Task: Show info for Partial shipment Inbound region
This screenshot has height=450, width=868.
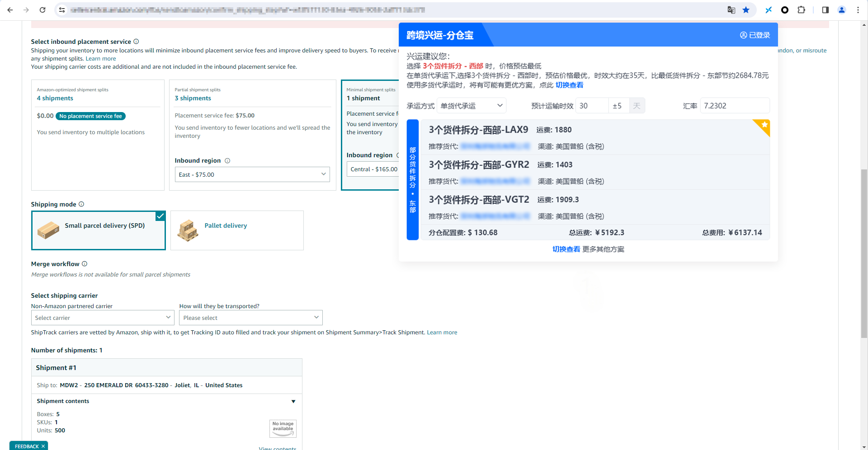Action: [x=227, y=161]
